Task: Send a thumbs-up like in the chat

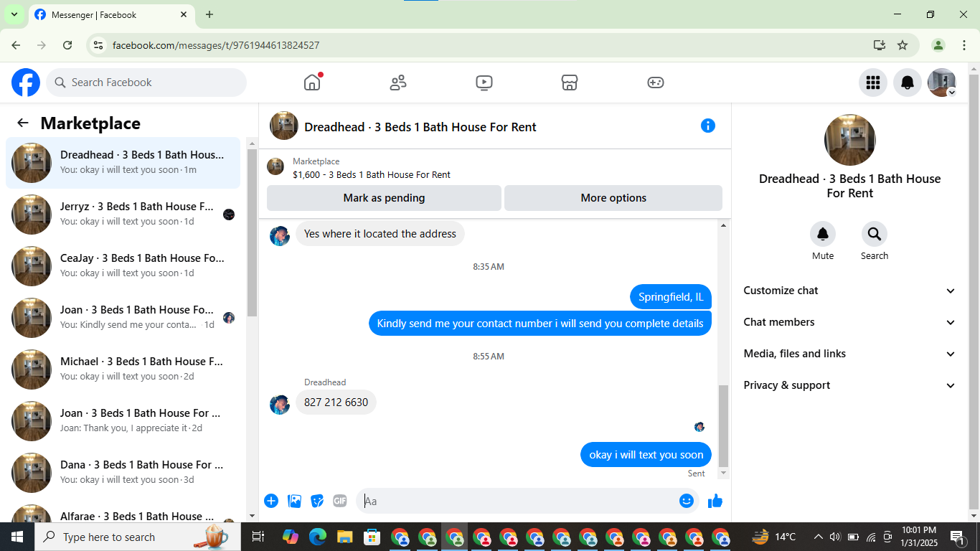Action: [x=715, y=501]
